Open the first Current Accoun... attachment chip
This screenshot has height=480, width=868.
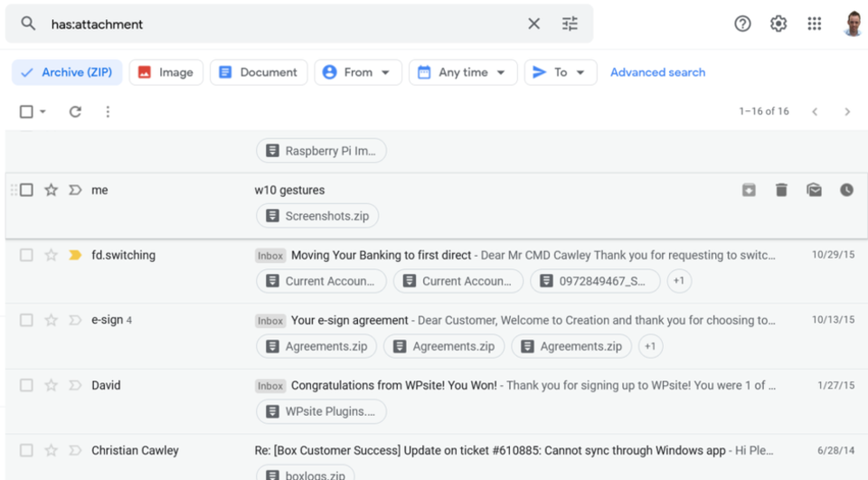click(x=321, y=281)
